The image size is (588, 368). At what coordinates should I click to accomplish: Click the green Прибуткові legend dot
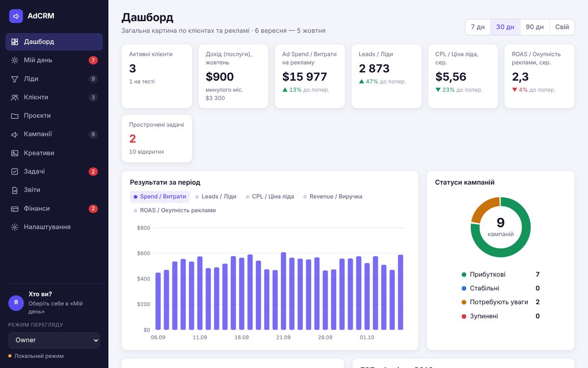(464, 275)
